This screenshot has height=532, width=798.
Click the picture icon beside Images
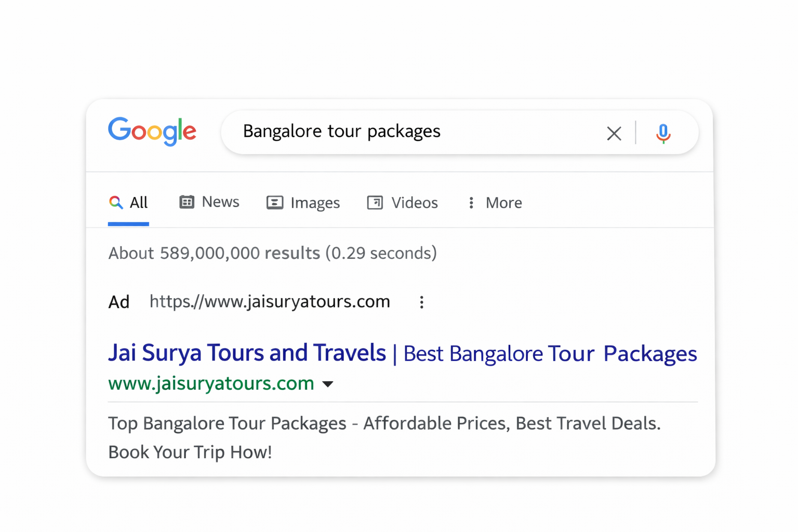[275, 203]
